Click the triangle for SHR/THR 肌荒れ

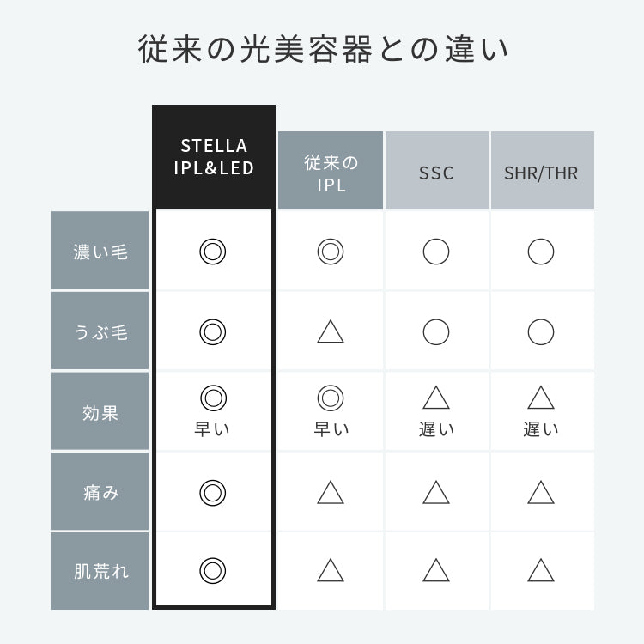541,571
